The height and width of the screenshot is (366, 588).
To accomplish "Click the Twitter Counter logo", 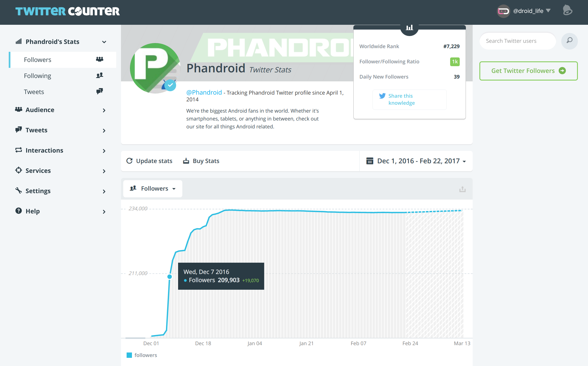I will click(x=68, y=11).
